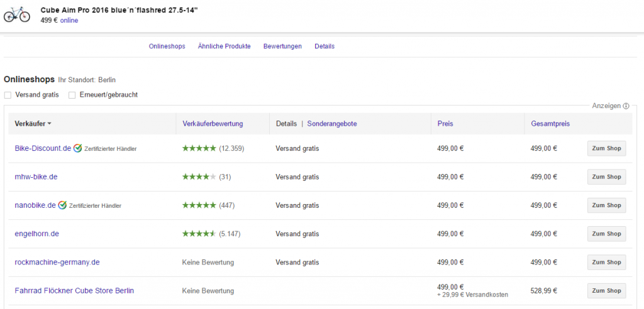The height and width of the screenshot is (309, 644).
Task: Open the Bewertungen tab
Action: [282, 46]
